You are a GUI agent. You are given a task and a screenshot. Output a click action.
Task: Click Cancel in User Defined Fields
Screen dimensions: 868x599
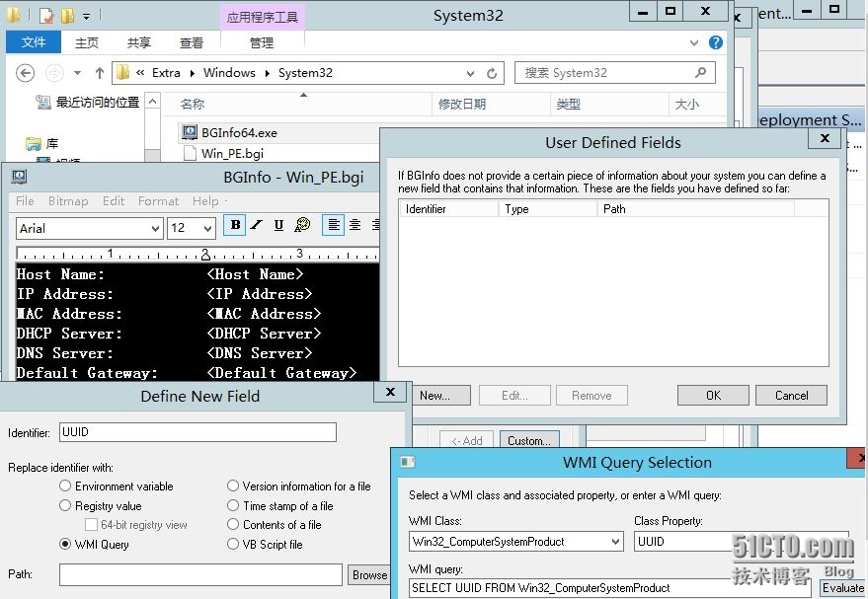[x=791, y=396]
